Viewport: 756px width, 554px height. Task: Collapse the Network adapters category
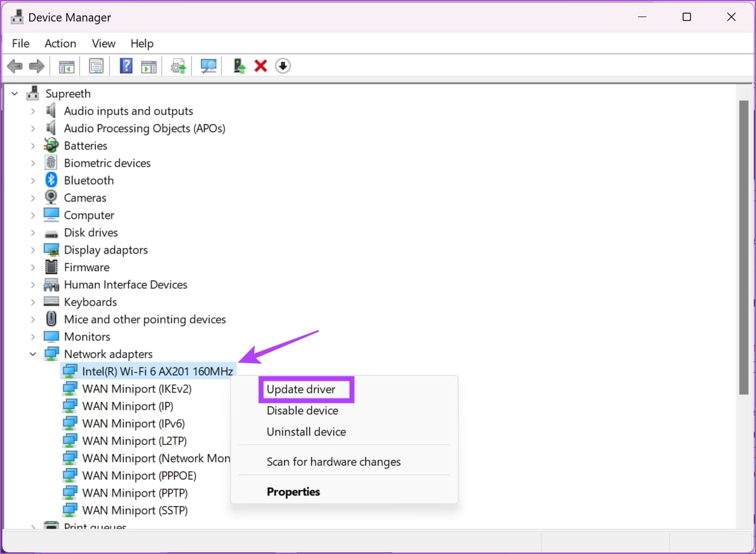33,354
